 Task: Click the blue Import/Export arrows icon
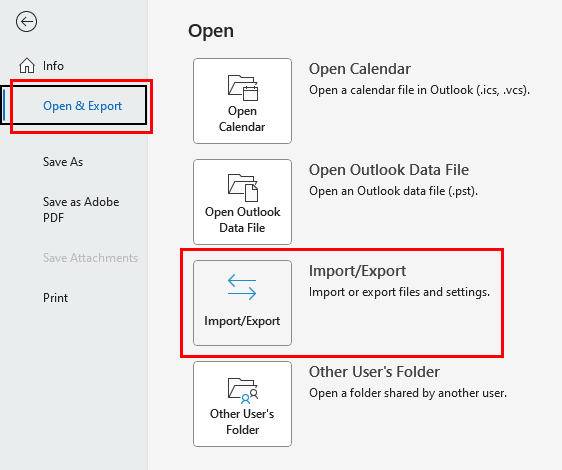click(242, 287)
